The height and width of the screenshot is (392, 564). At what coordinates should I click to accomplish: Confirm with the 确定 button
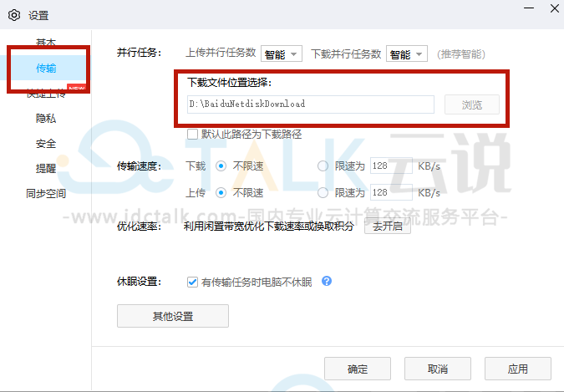point(358,369)
